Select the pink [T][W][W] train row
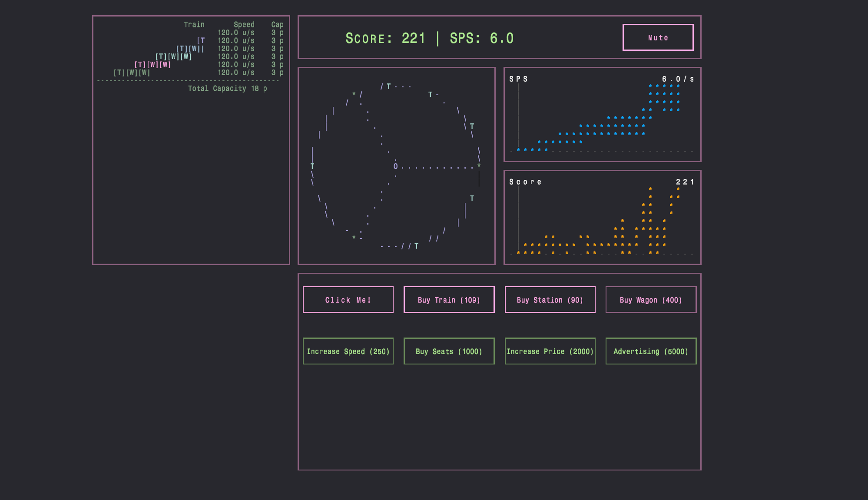This screenshot has height=500, width=868. [x=152, y=64]
